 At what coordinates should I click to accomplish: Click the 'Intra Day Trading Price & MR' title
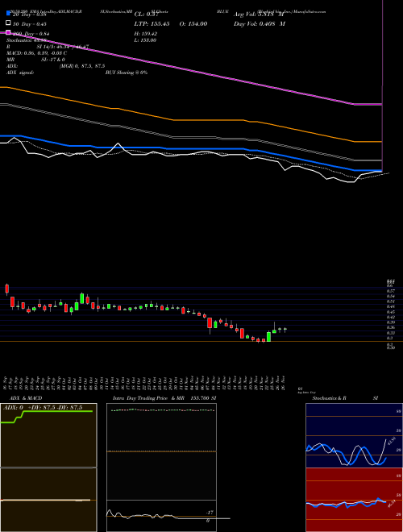[149, 398]
